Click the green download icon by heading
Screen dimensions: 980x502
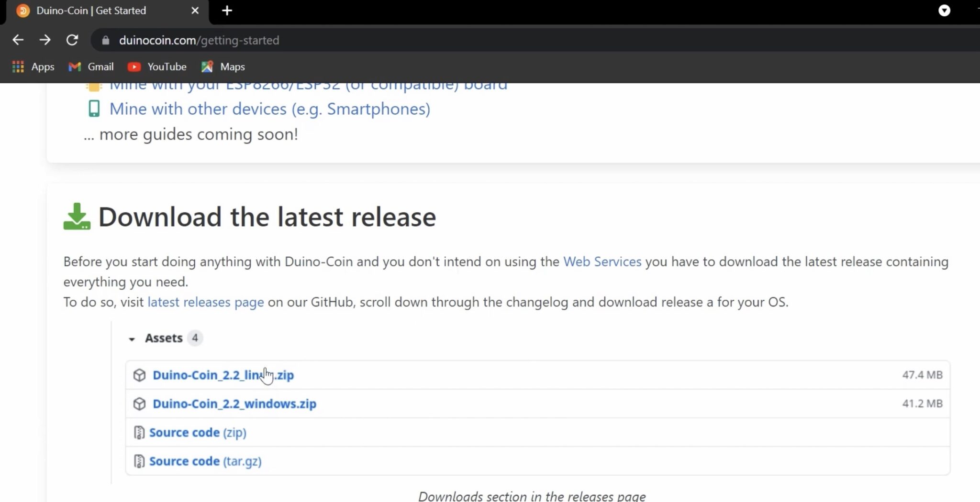[x=77, y=217]
